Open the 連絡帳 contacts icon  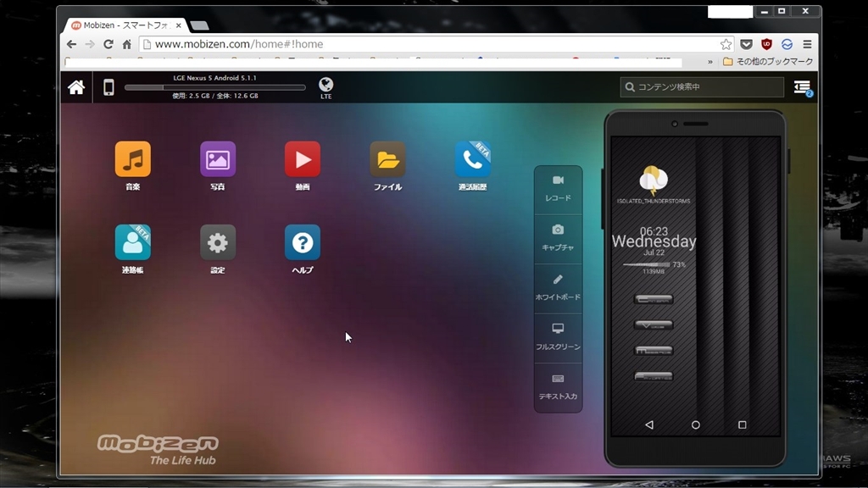click(133, 242)
